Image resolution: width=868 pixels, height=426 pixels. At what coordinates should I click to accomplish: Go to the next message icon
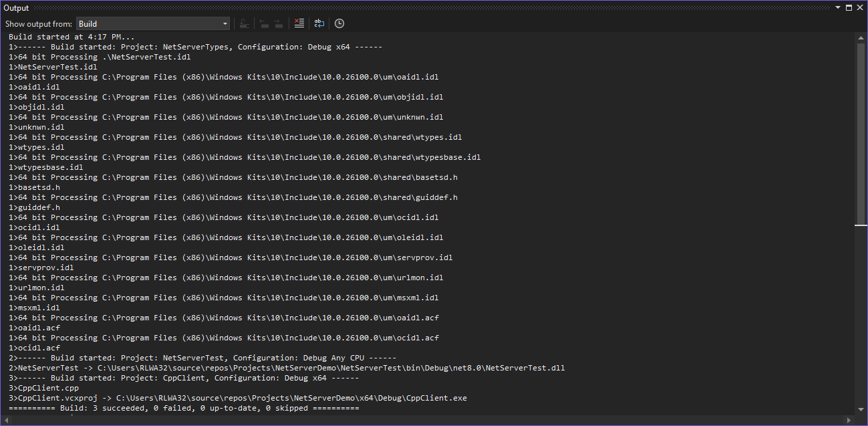[279, 23]
